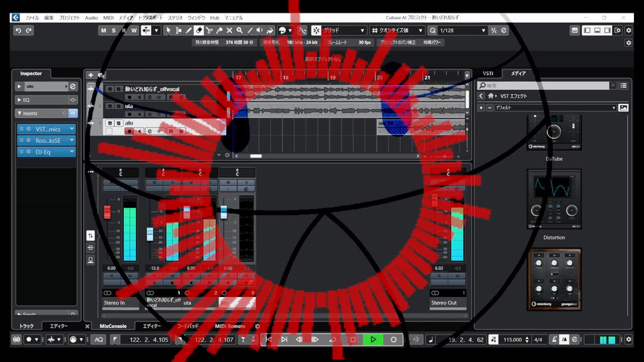Click the Add Track plus icon

coord(91,75)
